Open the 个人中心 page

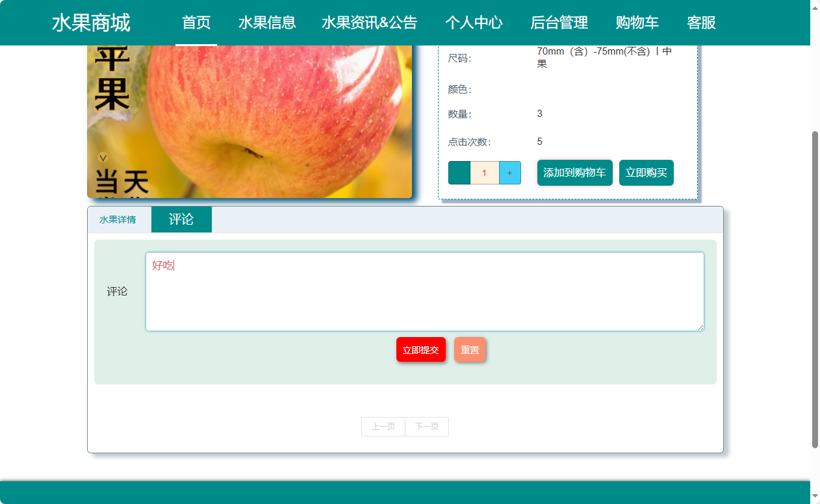tap(474, 23)
